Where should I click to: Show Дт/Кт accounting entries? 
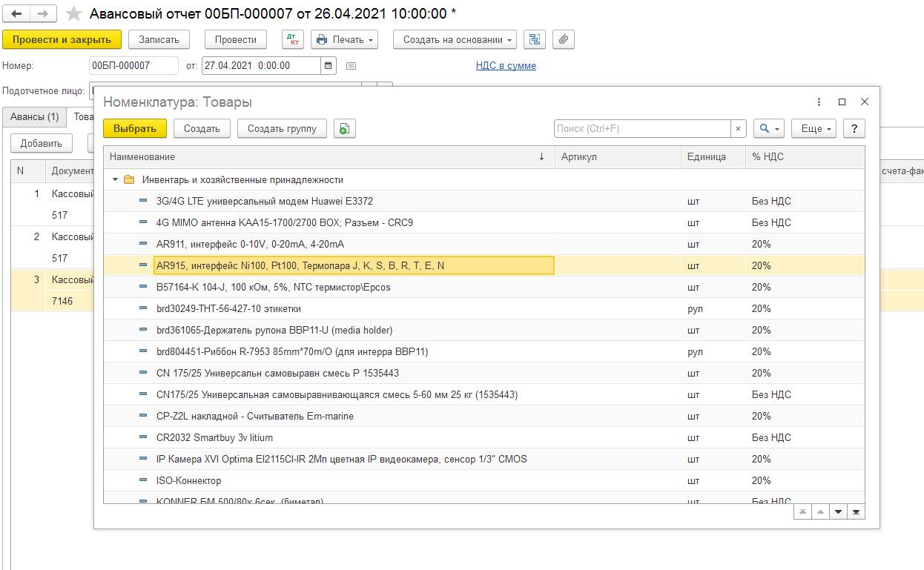(292, 39)
